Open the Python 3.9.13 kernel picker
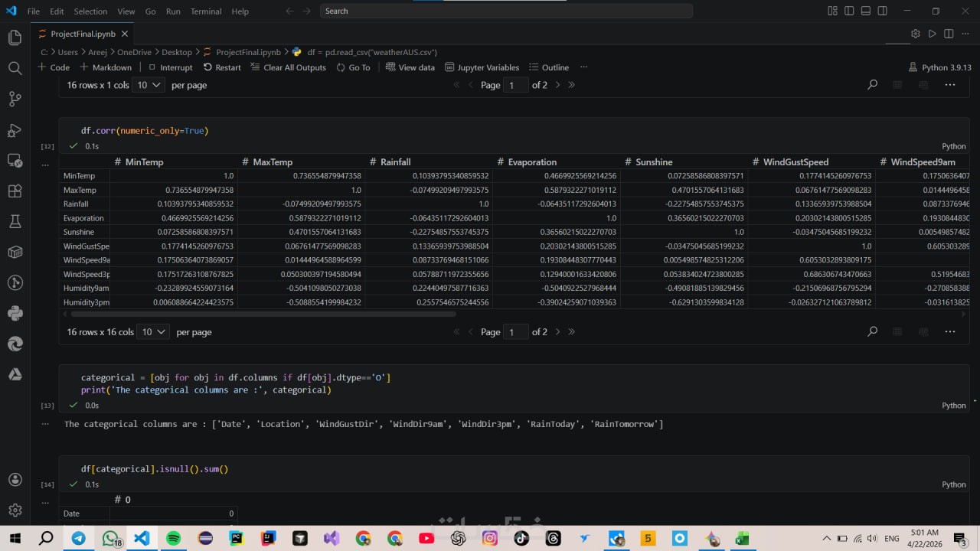The image size is (980, 551). (x=939, y=67)
